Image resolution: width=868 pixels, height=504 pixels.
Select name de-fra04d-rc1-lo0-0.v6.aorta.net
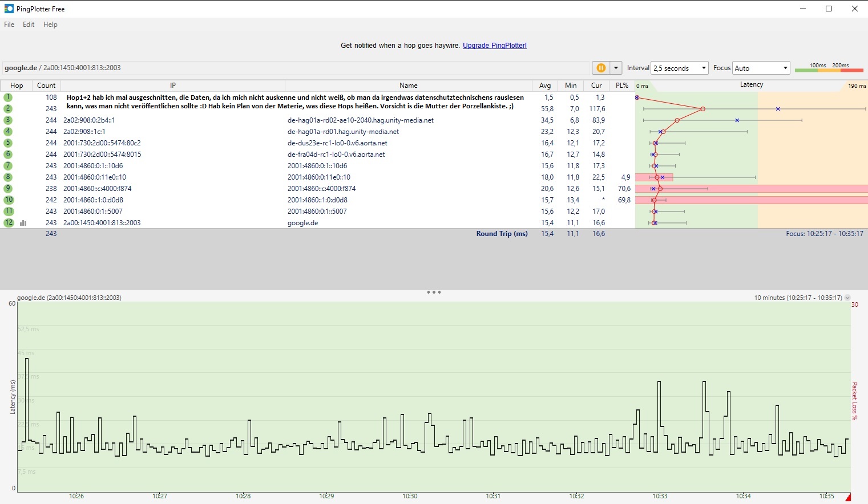click(336, 155)
